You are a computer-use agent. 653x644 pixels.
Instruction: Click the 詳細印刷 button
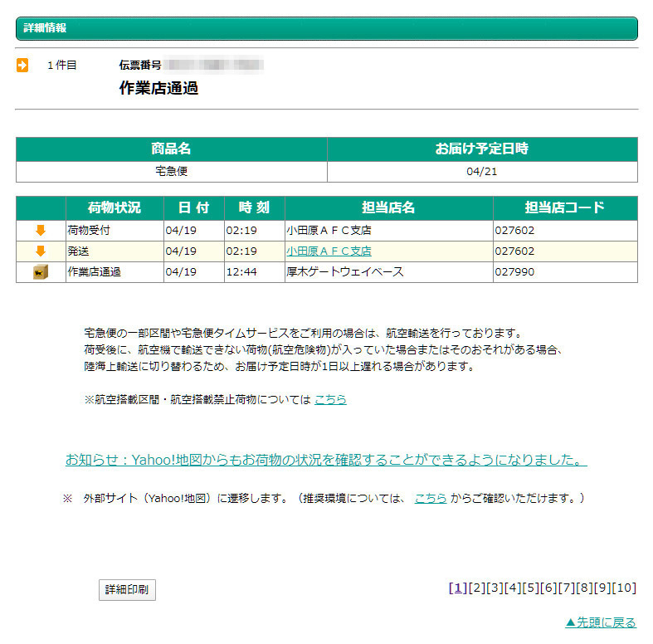tap(127, 590)
